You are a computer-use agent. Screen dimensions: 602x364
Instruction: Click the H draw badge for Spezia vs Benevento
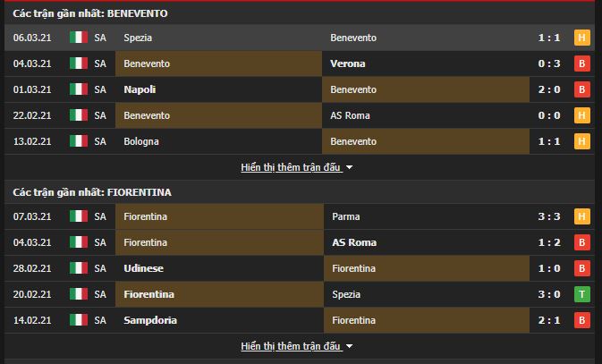(x=581, y=38)
